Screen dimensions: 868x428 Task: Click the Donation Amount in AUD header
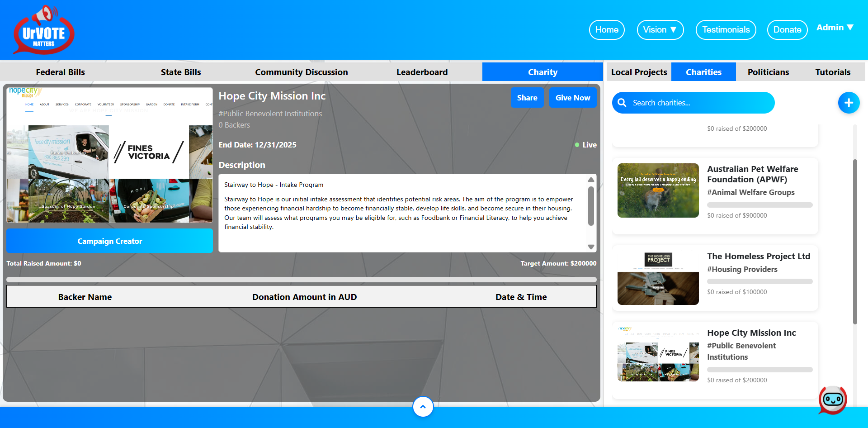click(x=304, y=297)
